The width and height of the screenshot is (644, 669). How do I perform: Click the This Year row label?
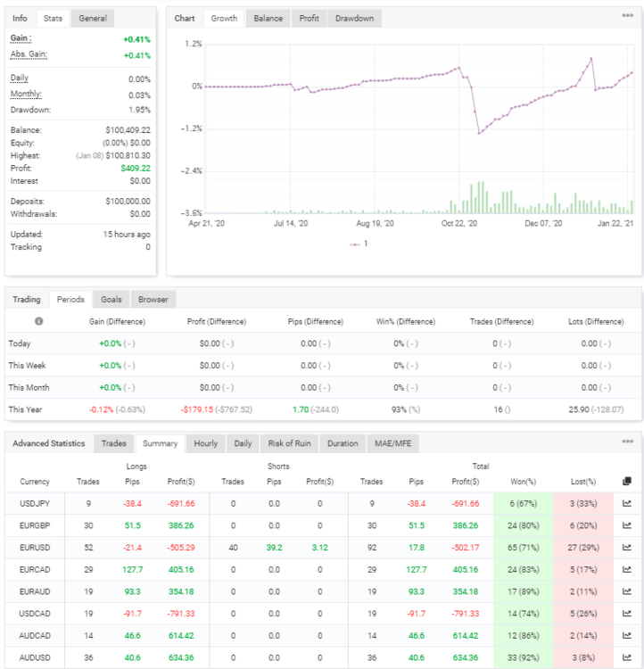25,409
